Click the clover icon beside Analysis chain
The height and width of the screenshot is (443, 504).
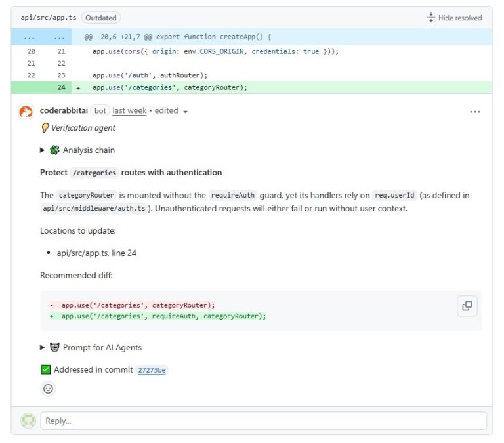tap(54, 150)
